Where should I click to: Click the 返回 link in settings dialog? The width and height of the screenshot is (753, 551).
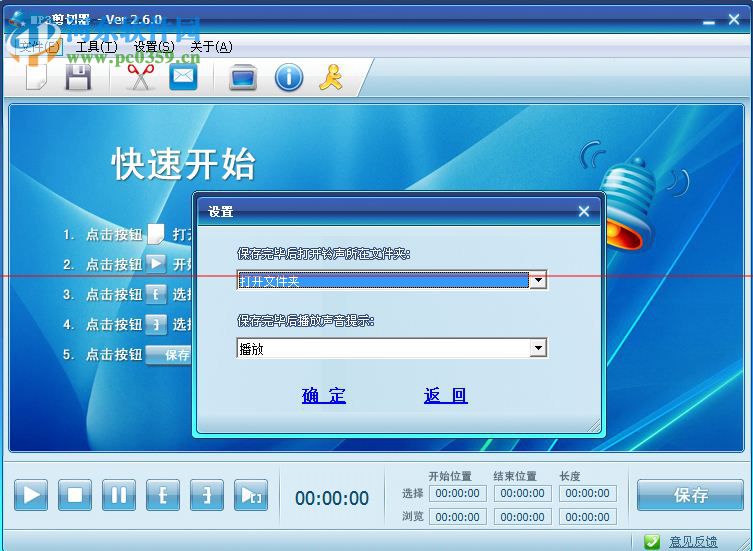coord(446,395)
